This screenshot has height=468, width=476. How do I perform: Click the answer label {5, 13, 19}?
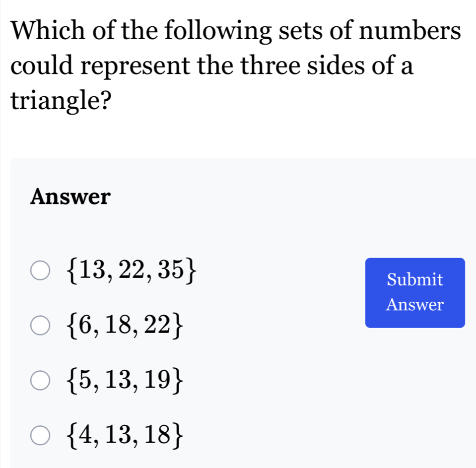click(x=125, y=379)
